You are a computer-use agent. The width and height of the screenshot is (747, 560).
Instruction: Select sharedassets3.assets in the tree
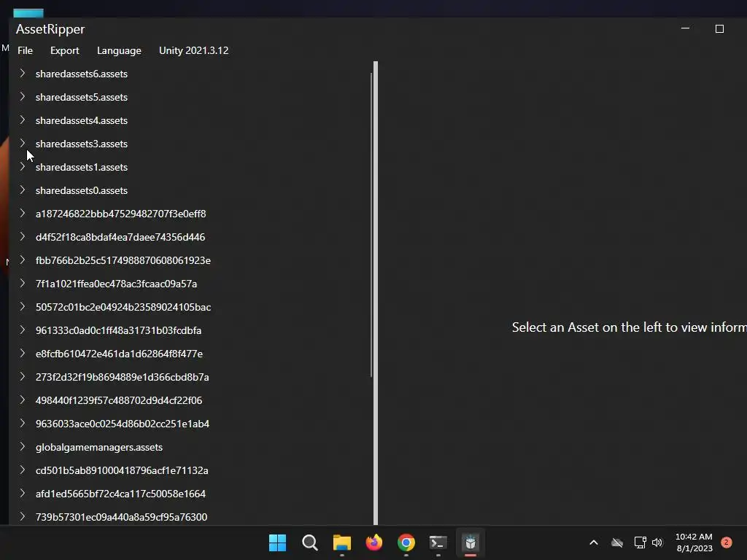click(x=82, y=144)
